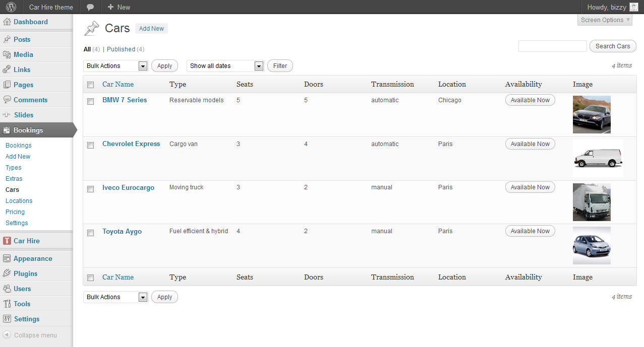The image size is (644, 347).
Task: Click the Search Cars button
Action: pos(613,46)
